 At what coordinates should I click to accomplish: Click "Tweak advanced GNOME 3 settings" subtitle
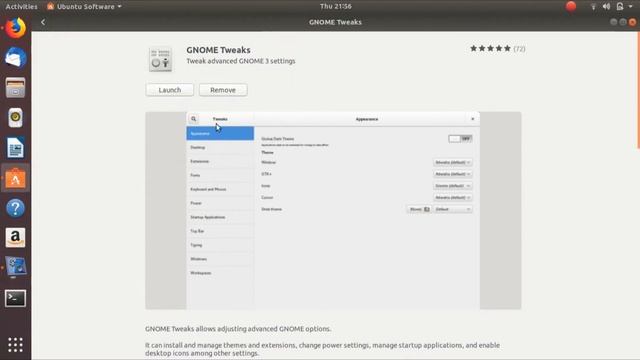[x=241, y=61]
